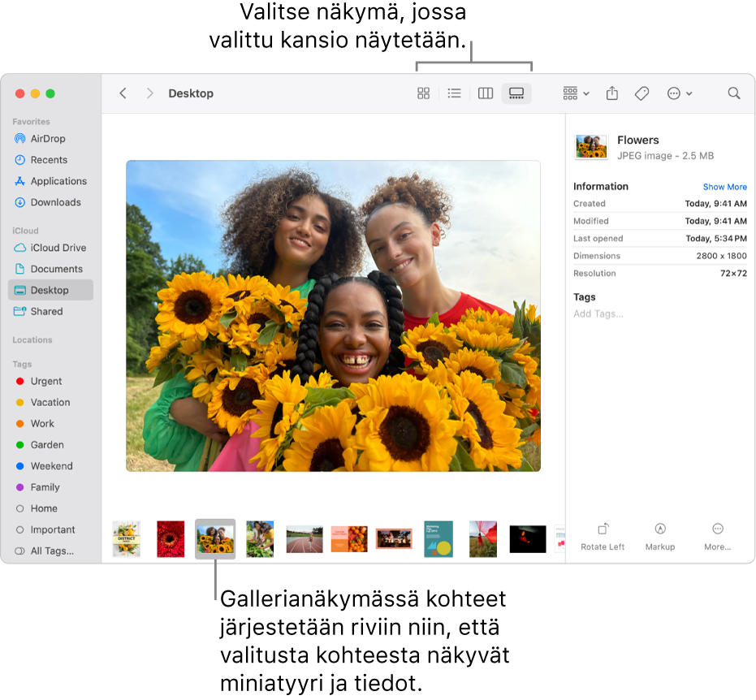
Task: Click the Show More link
Action: (724, 187)
